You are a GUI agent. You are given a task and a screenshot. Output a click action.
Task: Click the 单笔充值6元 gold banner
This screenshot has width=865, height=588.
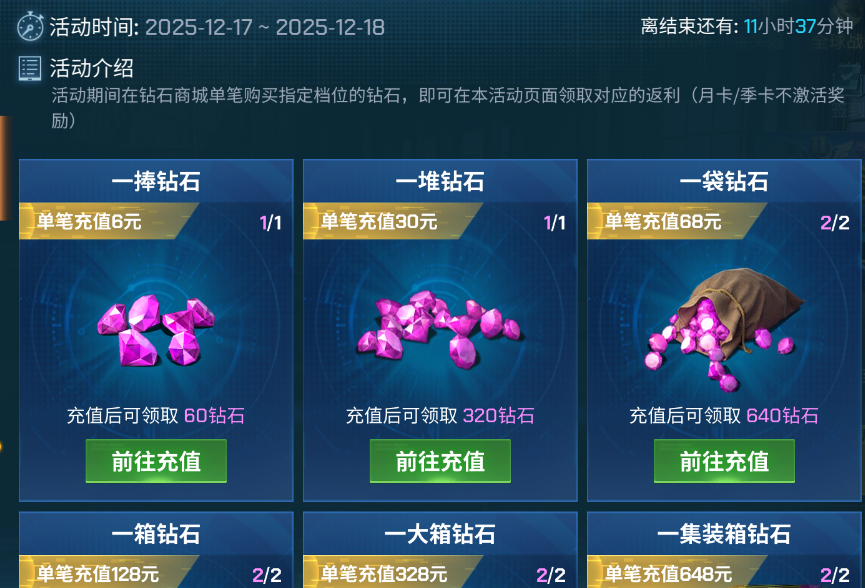(x=108, y=221)
